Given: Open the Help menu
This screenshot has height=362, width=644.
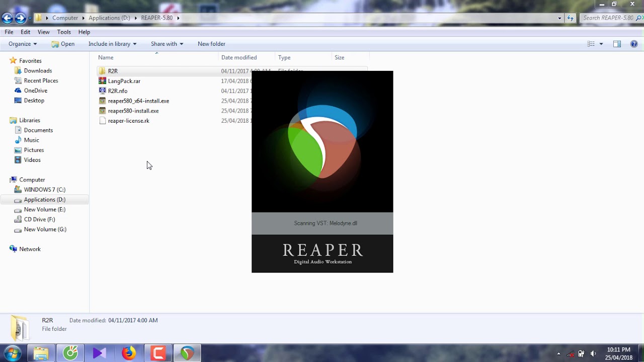Looking at the screenshot, I should pyautogui.click(x=84, y=32).
